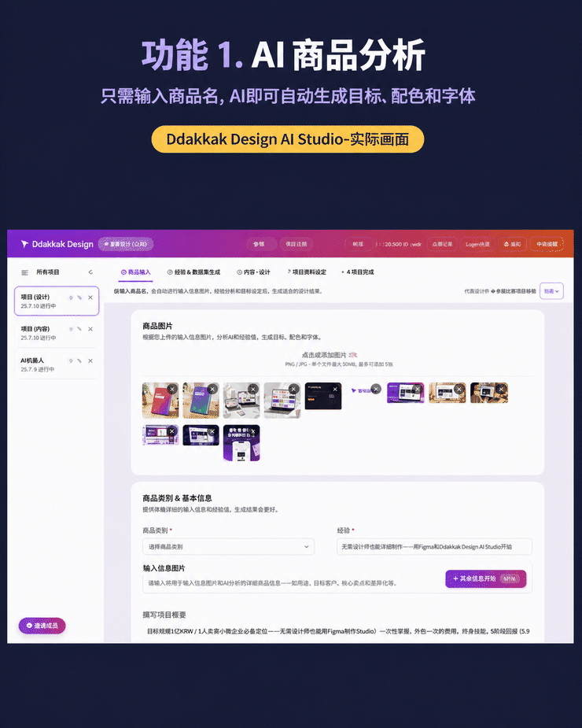Select the AI机器人 project card
The image size is (582, 728).
point(57,364)
